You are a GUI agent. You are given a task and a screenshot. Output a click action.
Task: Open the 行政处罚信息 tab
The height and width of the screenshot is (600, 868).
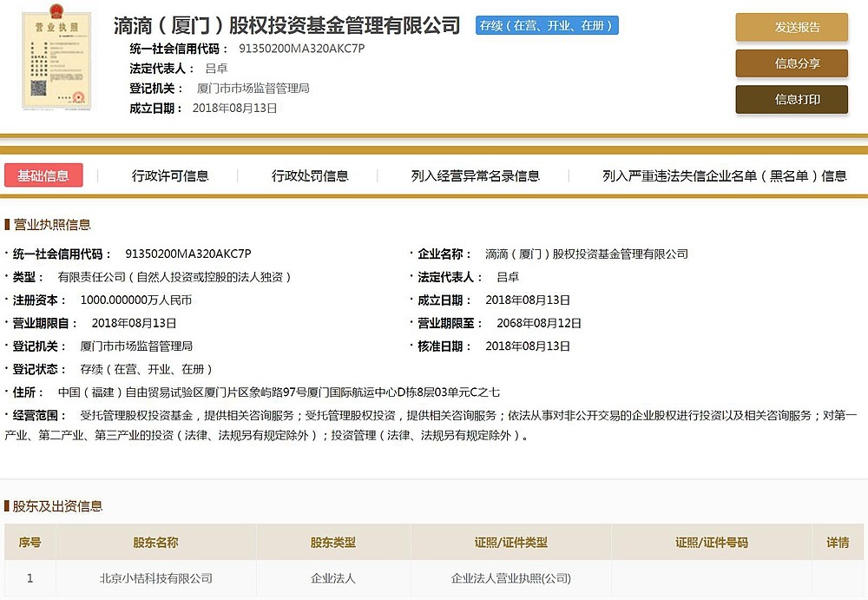point(310,175)
